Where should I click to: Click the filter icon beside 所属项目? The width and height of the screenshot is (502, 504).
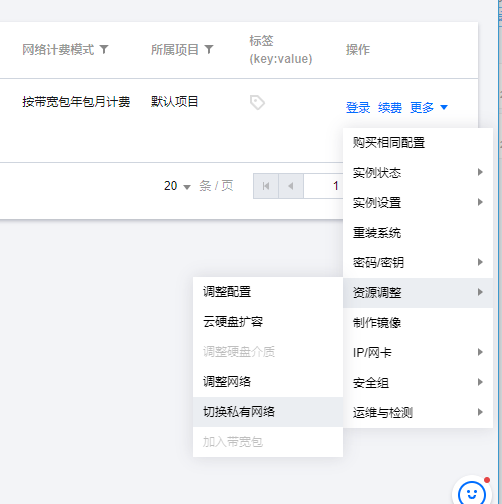click(209, 50)
